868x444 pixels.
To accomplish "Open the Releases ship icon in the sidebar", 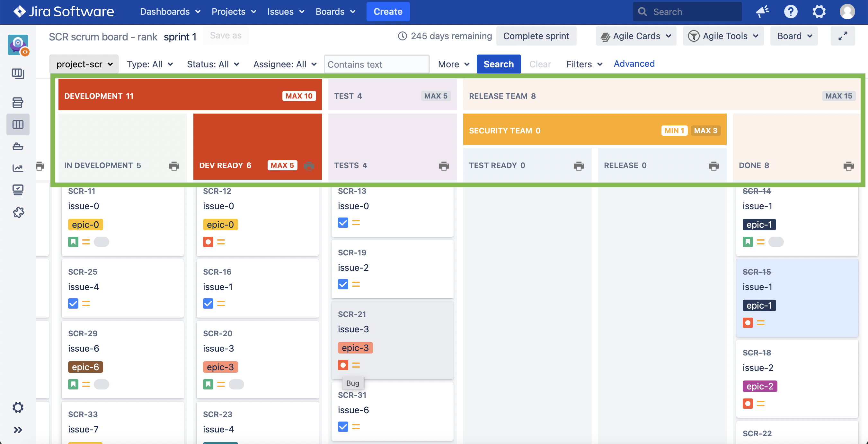I will tap(18, 146).
